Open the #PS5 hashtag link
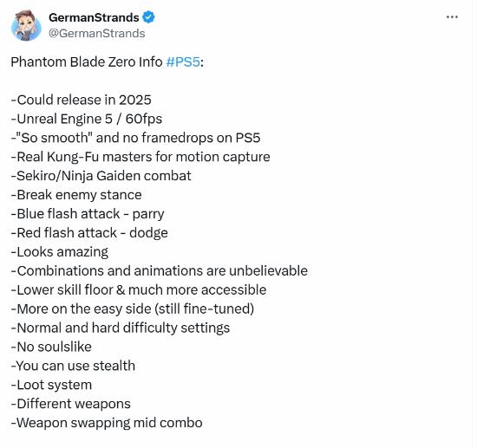 [183, 62]
